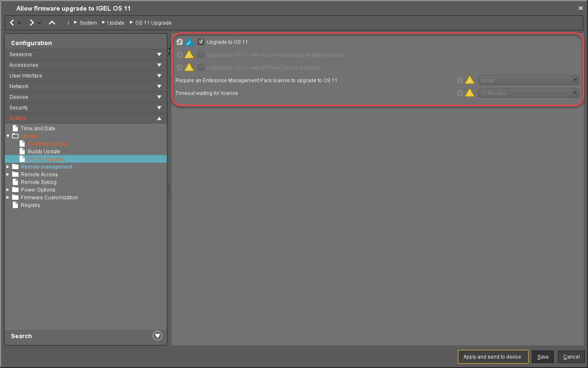Image resolution: width=588 pixels, height=368 pixels.
Task: Expand the Sessions configuration section
Action: [86, 55]
